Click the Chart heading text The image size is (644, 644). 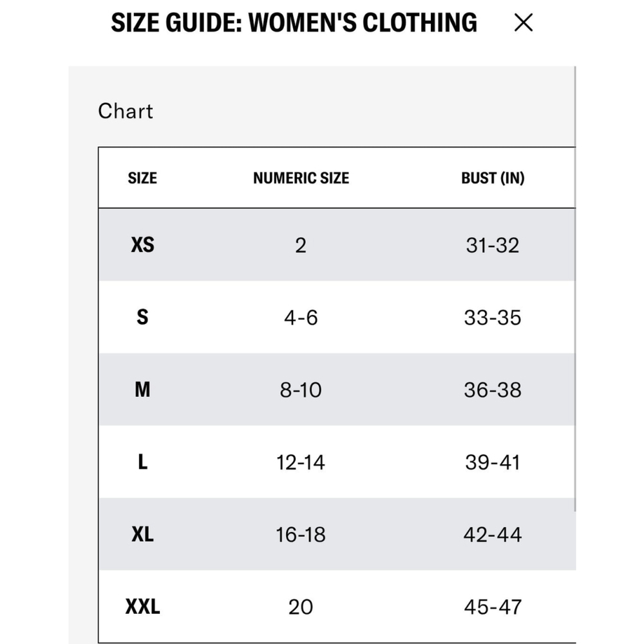[x=126, y=111]
